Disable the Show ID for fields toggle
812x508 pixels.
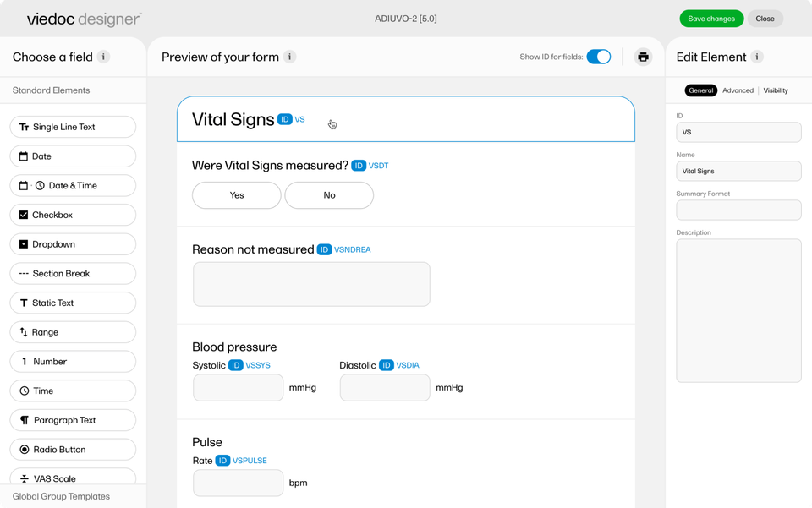[599, 57]
